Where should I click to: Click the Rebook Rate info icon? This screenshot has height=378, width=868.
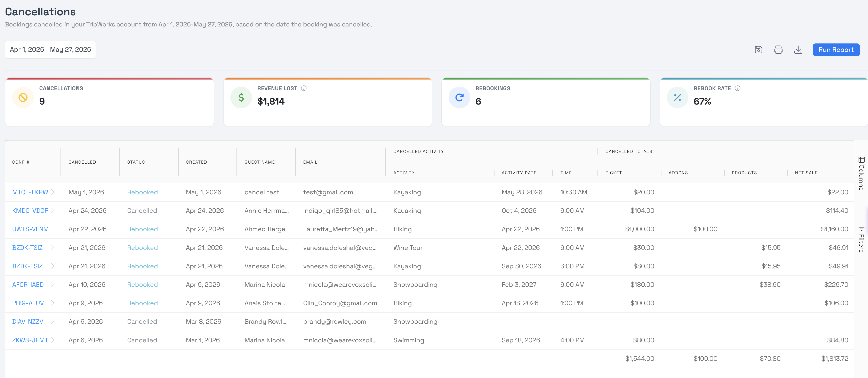pyautogui.click(x=737, y=88)
